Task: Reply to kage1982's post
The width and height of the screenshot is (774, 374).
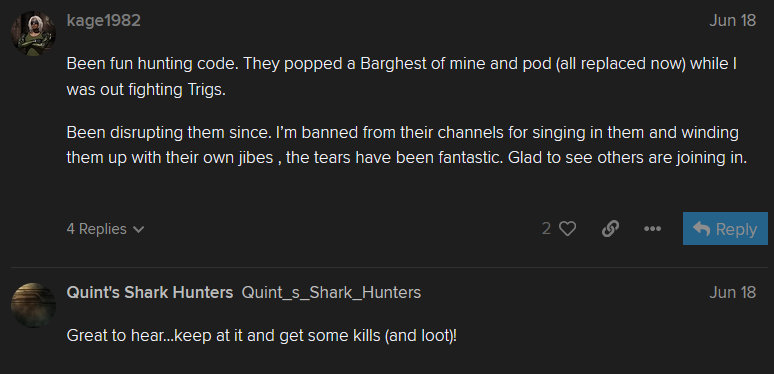Action: tap(725, 228)
